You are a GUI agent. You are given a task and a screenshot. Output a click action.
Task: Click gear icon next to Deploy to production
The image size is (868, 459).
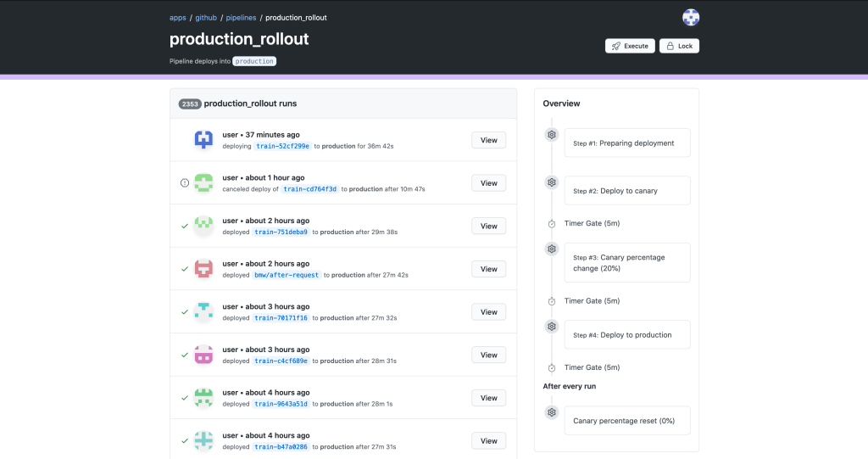pyautogui.click(x=552, y=327)
